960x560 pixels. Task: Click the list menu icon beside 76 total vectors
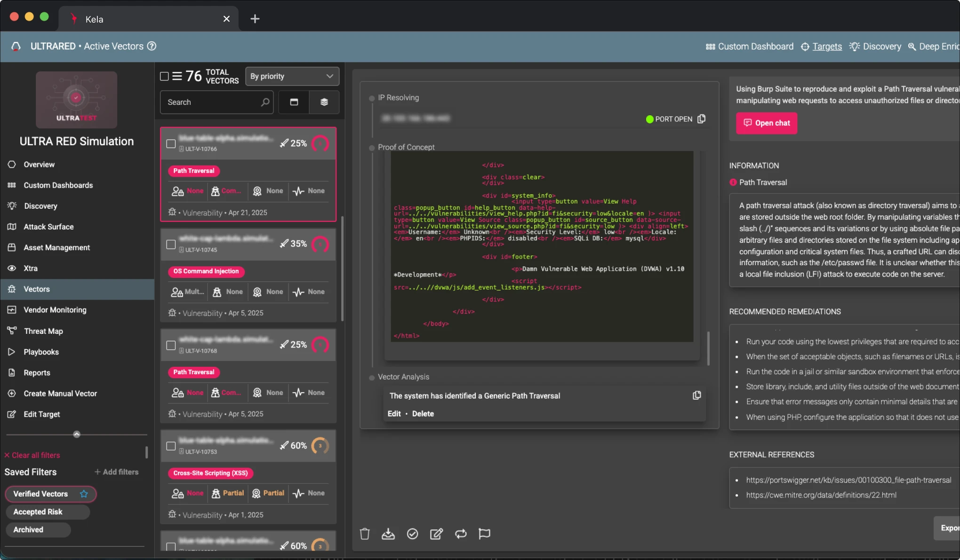[x=177, y=76]
